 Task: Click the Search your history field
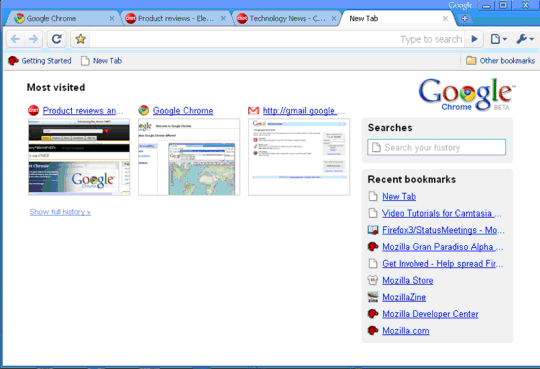point(437,147)
